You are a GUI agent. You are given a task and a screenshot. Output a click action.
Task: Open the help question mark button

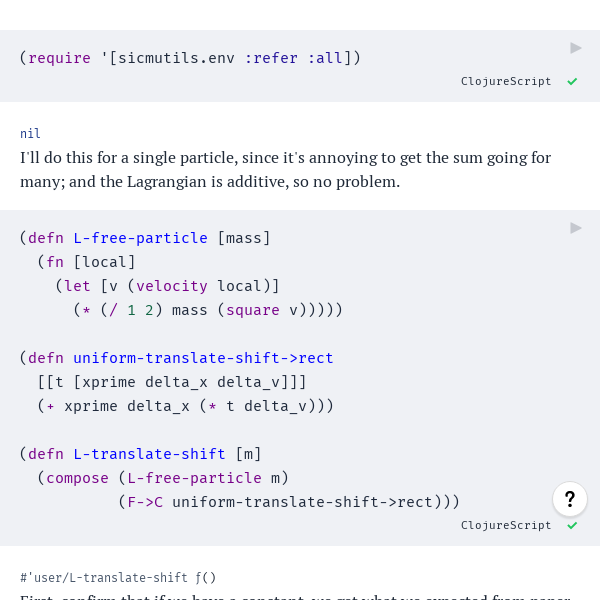tap(570, 499)
